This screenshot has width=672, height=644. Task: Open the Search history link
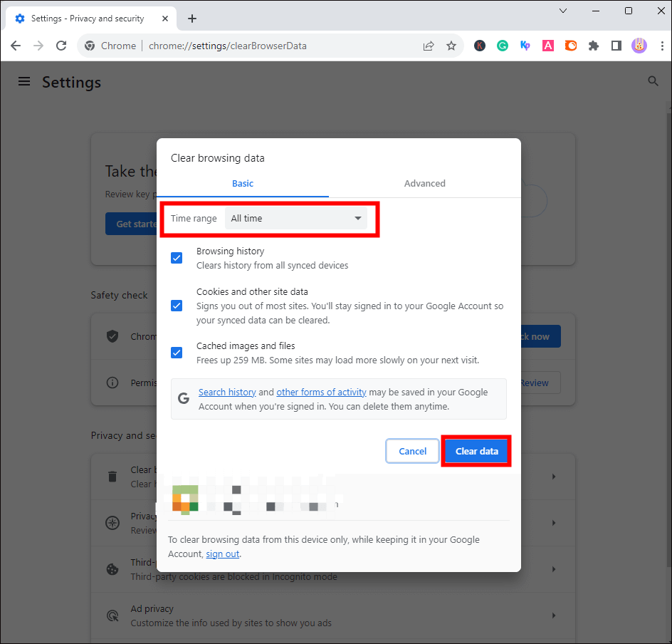click(x=227, y=393)
